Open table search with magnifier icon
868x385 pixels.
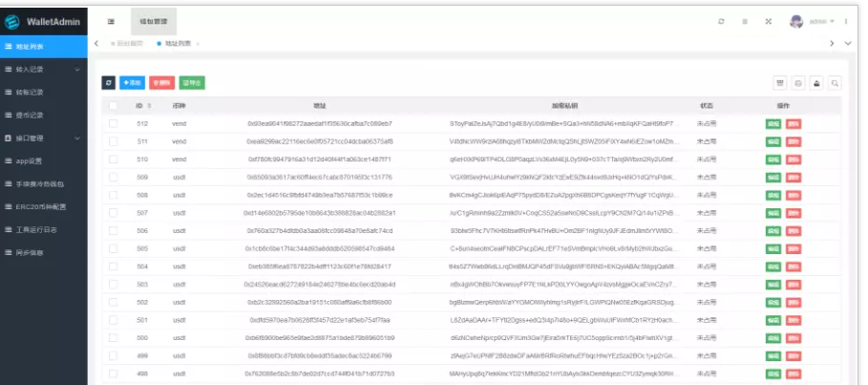835,83
